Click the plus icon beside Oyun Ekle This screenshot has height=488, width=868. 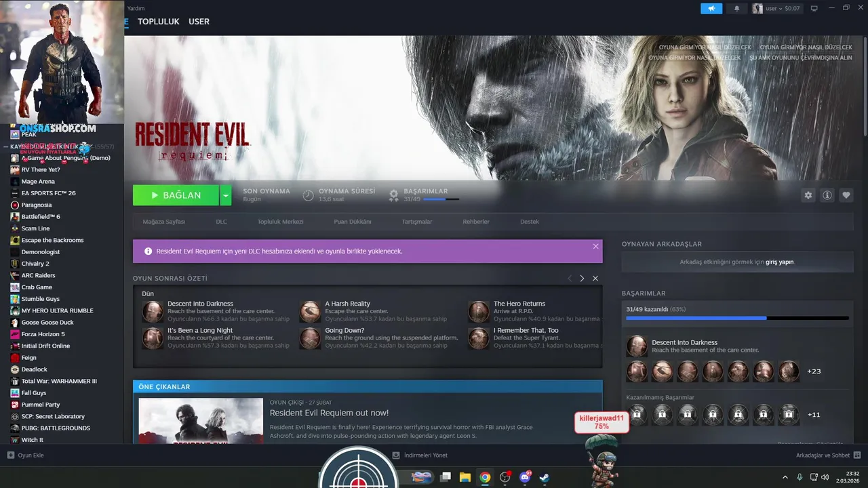10,455
